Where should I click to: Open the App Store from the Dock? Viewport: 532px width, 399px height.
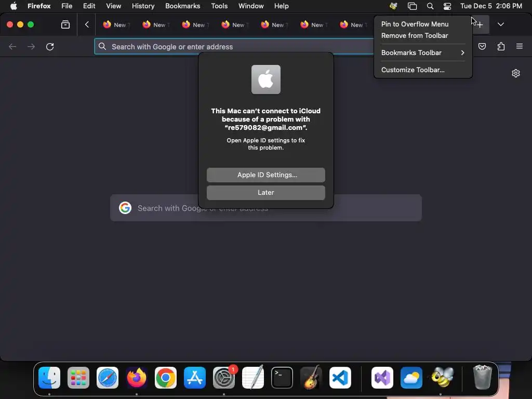(x=195, y=378)
